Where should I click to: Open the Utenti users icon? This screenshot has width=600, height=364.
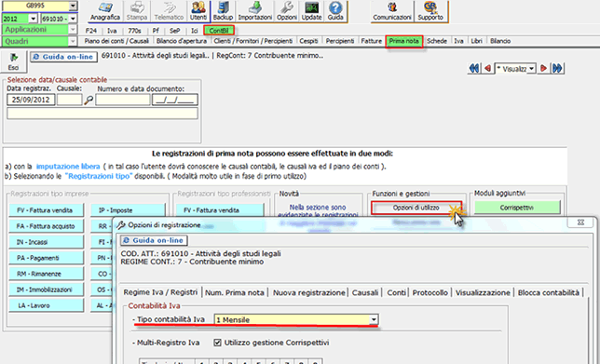[198, 11]
